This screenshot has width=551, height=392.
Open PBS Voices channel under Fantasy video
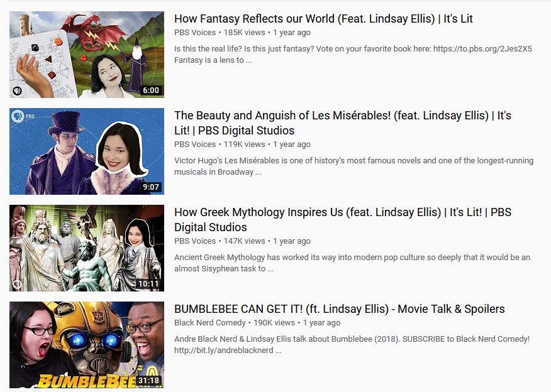(x=195, y=33)
